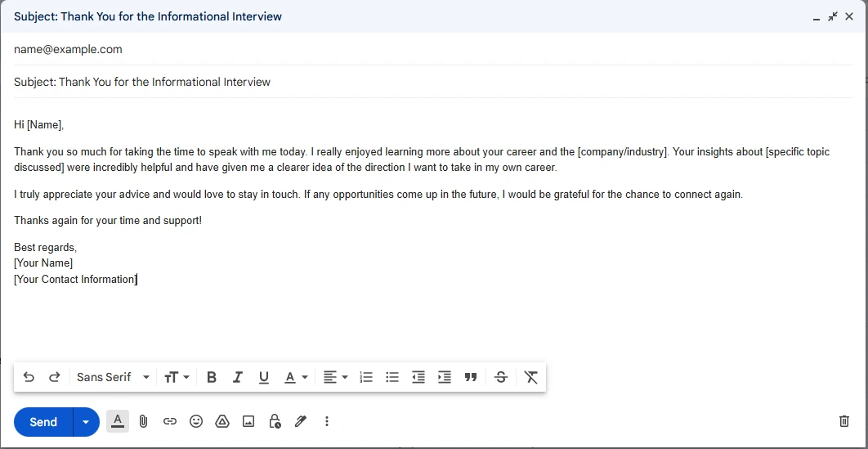Image resolution: width=868 pixels, height=449 pixels.
Task: Increase the indent
Action: [x=445, y=377]
